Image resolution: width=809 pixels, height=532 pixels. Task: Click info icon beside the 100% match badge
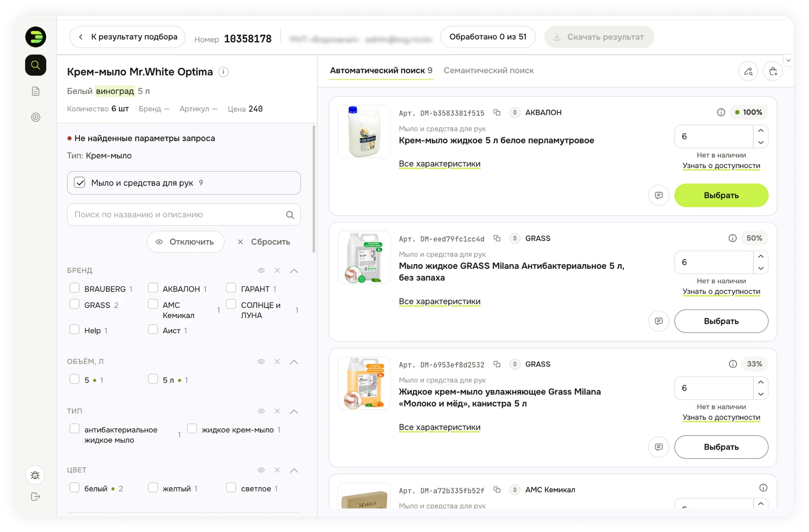coord(721,112)
